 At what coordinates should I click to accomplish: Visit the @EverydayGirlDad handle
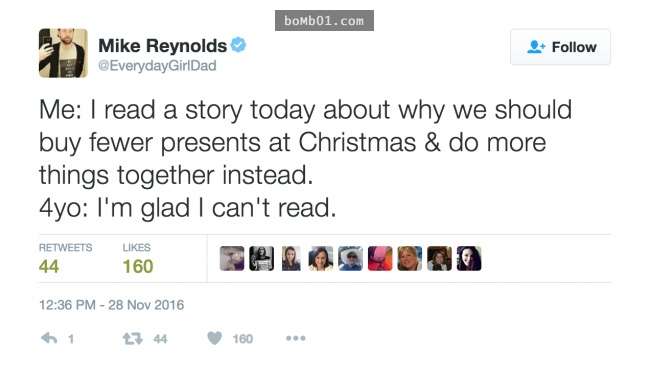pyautogui.click(x=157, y=65)
